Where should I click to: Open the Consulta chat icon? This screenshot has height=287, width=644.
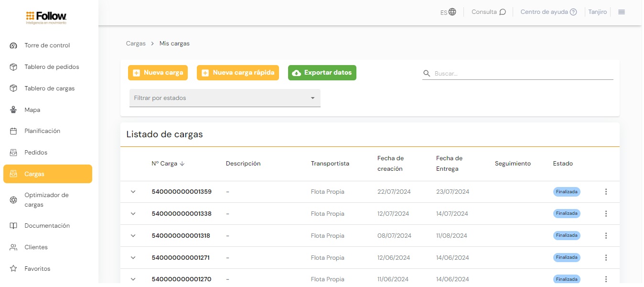pyautogui.click(x=502, y=12)
